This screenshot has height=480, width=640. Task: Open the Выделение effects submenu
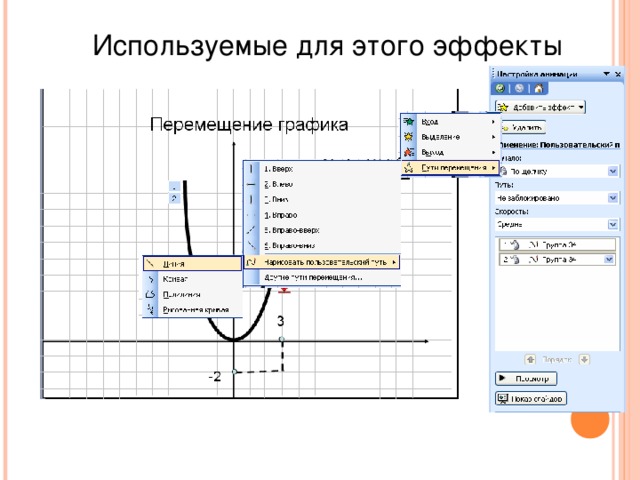tap(449, 137)
